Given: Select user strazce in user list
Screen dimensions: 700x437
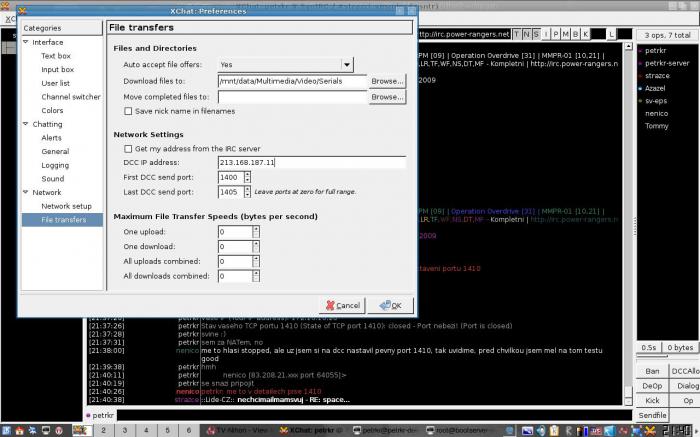Looking at the screenshot, I should click(657, 76).
